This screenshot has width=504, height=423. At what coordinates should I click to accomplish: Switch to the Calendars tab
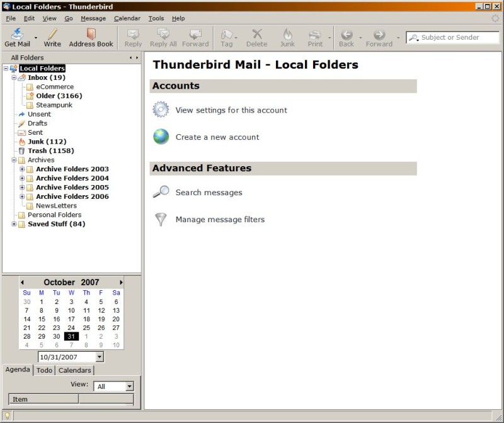(74, 370)
